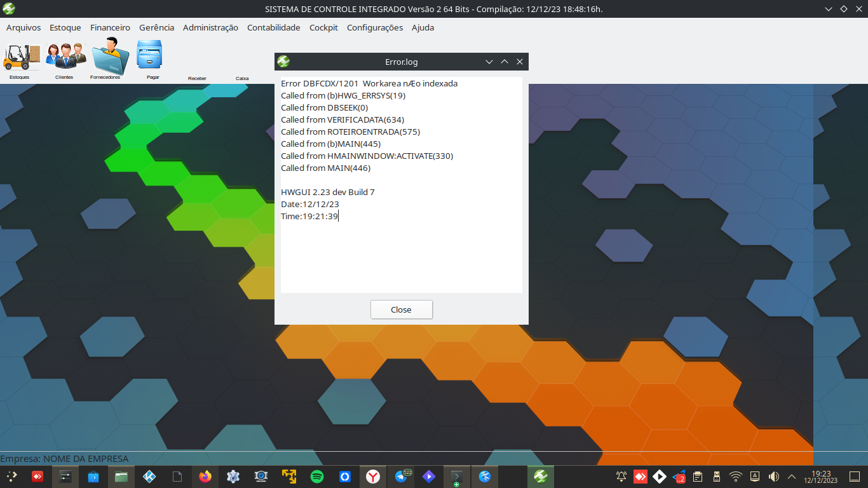
Task: Open the tray icon with red .2 badge
Action: 679,476
